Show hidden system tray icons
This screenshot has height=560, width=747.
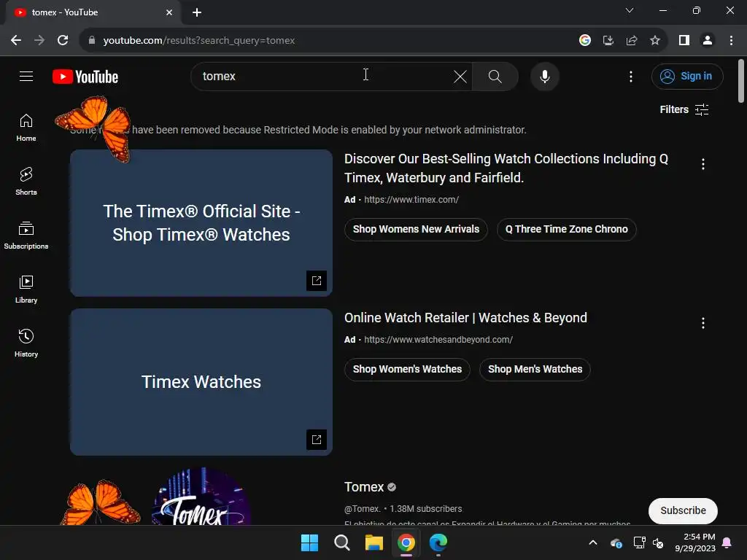[593, 542]
